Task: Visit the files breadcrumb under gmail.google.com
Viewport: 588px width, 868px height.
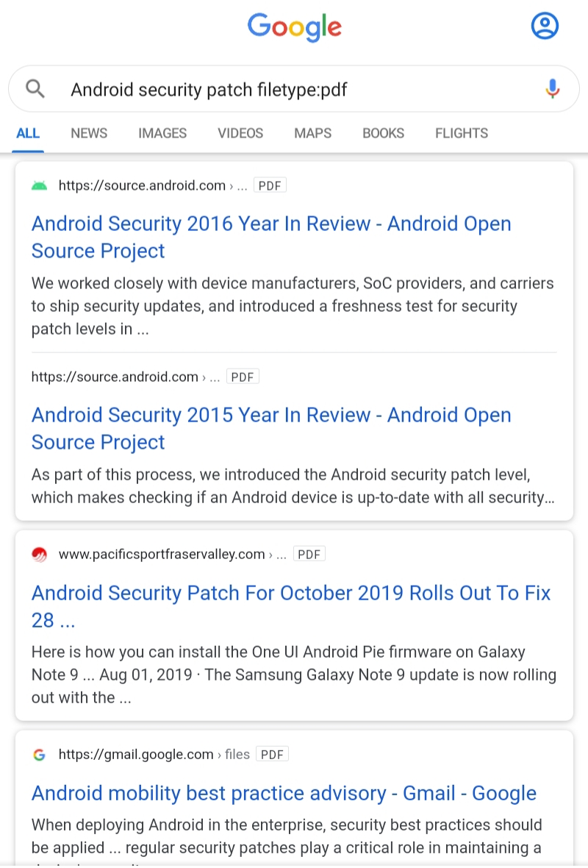Action: click(x=237, y=754)
